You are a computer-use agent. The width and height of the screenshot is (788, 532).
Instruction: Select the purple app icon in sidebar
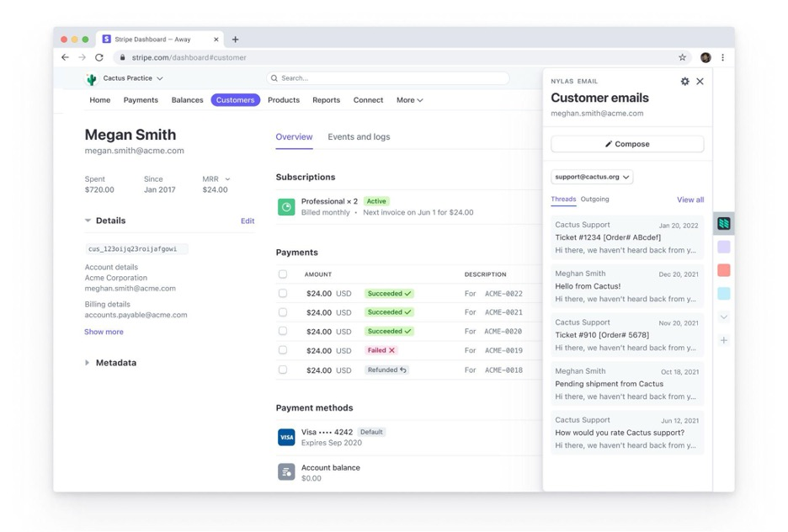click(x=724, y=247)
